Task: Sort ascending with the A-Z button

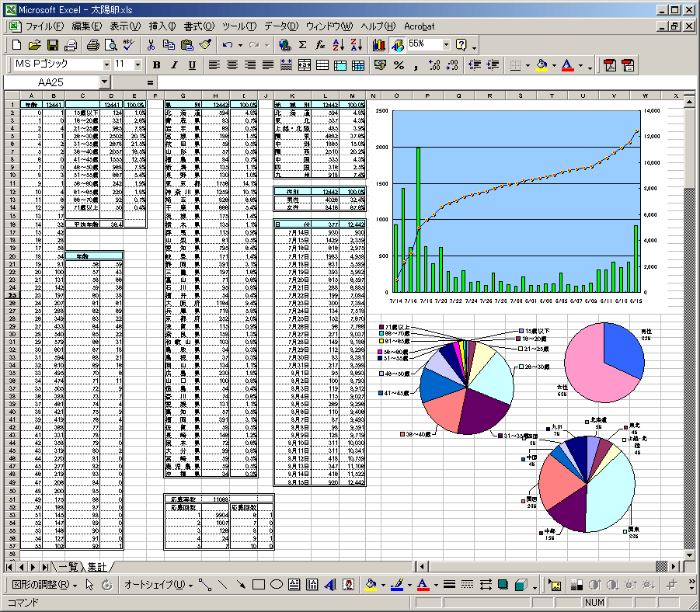Action: (338, 45)
